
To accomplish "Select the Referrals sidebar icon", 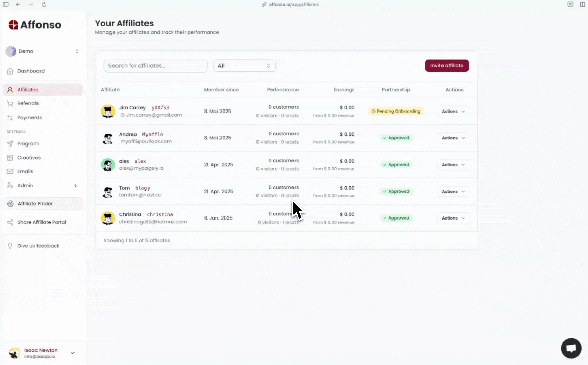I will pos(11,103).
